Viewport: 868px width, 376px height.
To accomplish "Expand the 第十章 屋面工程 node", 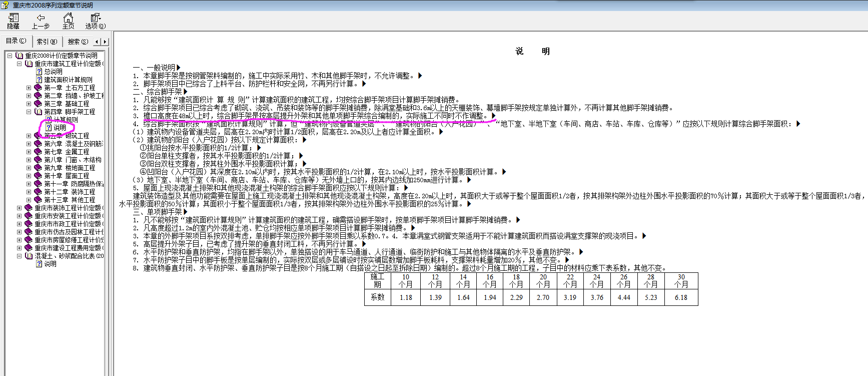I will [29, 176].
